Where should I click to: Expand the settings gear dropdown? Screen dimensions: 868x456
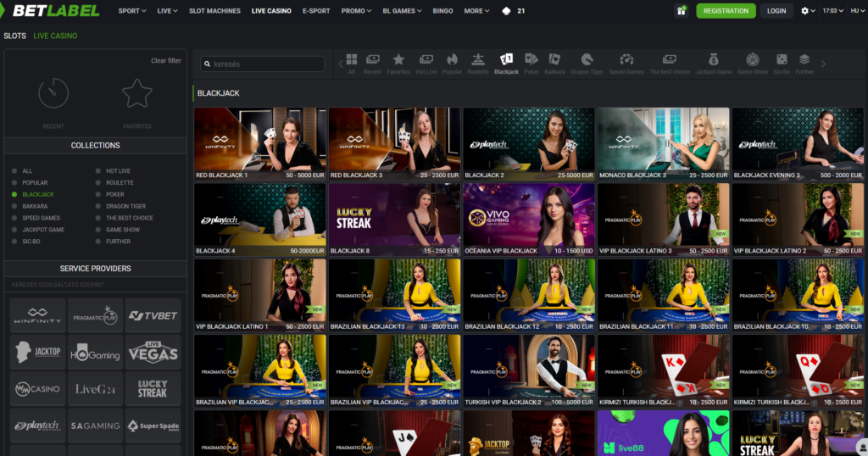[809, 11]
